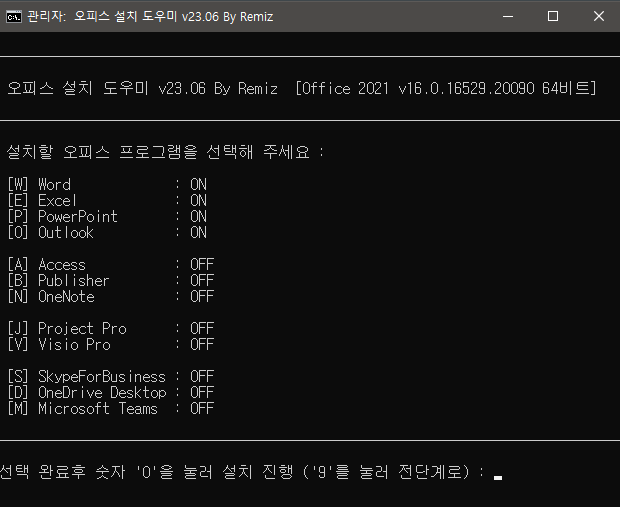Click the OFF status next to Microsoft Teams
Viewport: 620px width, 507px height.
tap(202, 409)
